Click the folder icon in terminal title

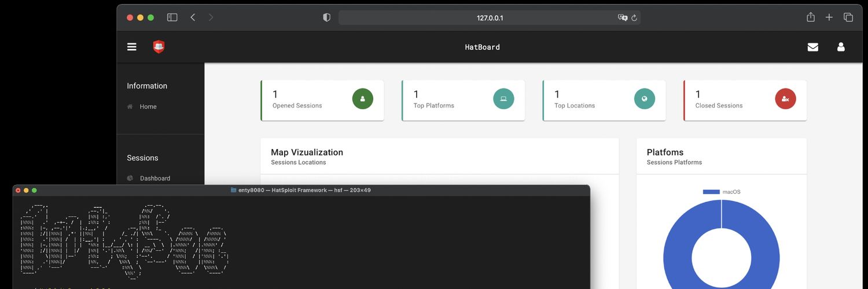point(233,190)
